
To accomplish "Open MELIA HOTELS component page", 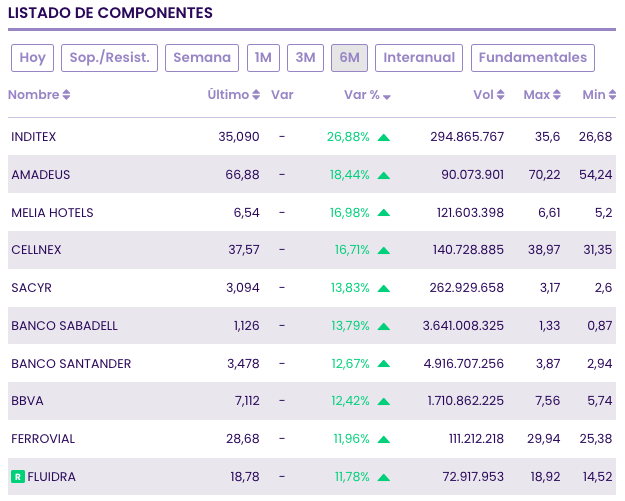I will coord(52,213).
